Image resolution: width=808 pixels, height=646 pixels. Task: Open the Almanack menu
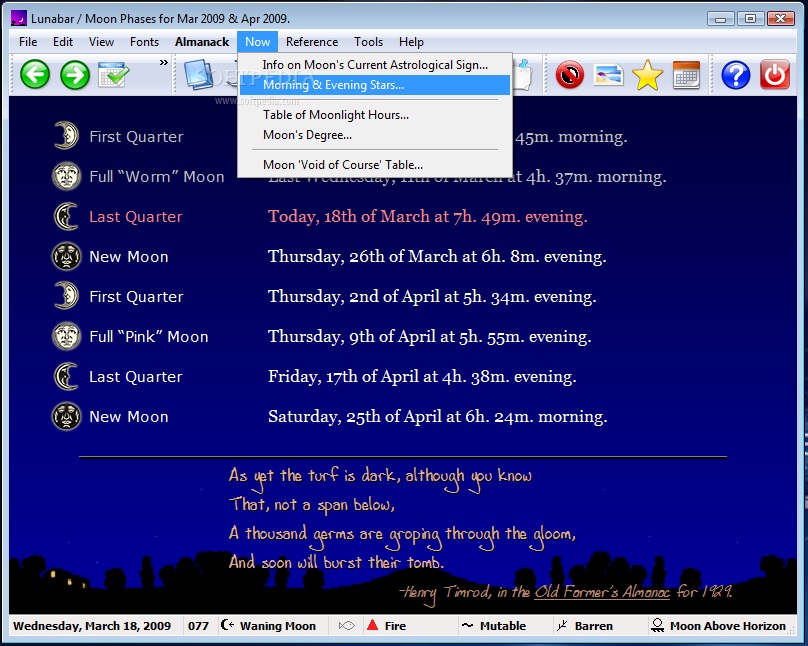[202, 42]
